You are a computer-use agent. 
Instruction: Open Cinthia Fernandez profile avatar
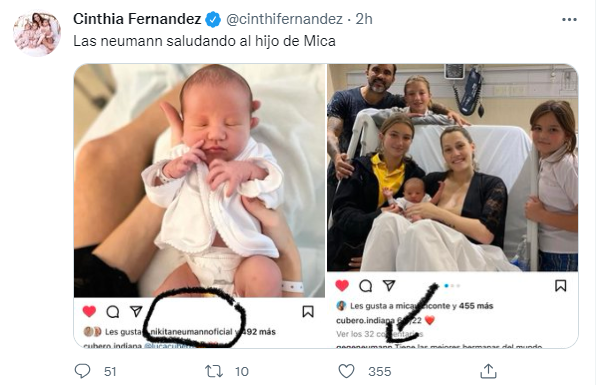(37, 33)
